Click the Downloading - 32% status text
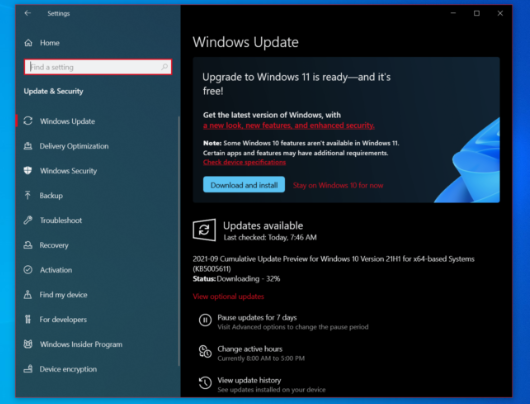The height and width of the screenshot is (404, 530). tap(248, 279)
